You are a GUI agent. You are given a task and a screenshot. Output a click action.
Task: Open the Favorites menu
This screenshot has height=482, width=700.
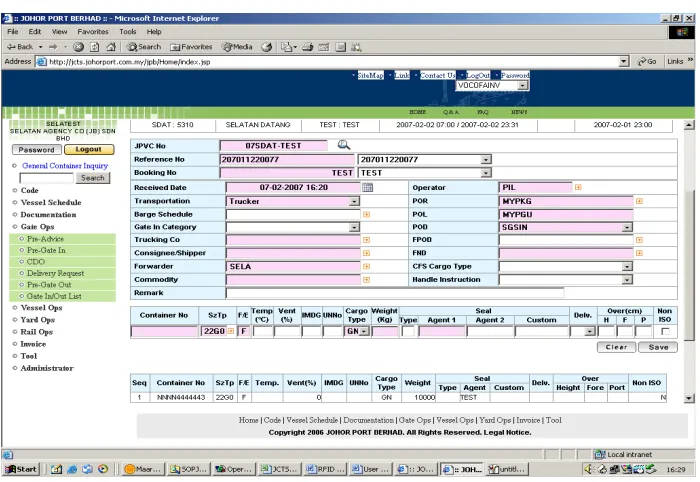point(93,32)
